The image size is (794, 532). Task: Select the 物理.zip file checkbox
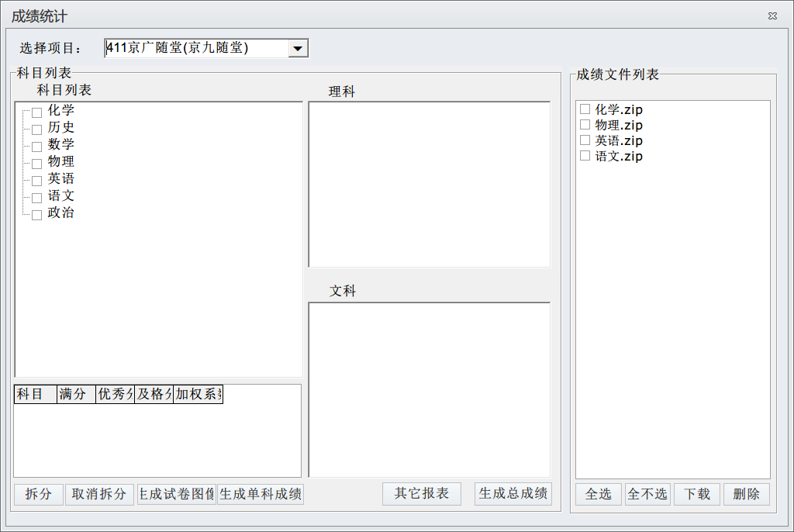tap(585, 125)
